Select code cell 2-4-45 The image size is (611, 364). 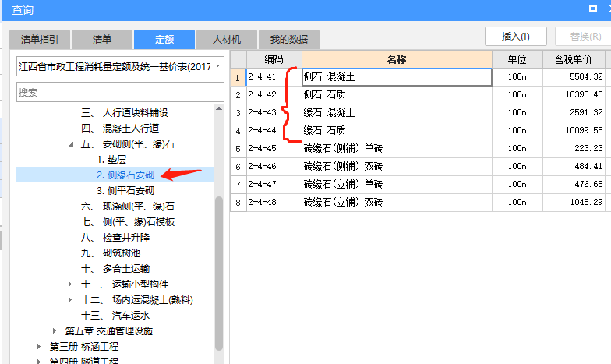coord(274,148)
